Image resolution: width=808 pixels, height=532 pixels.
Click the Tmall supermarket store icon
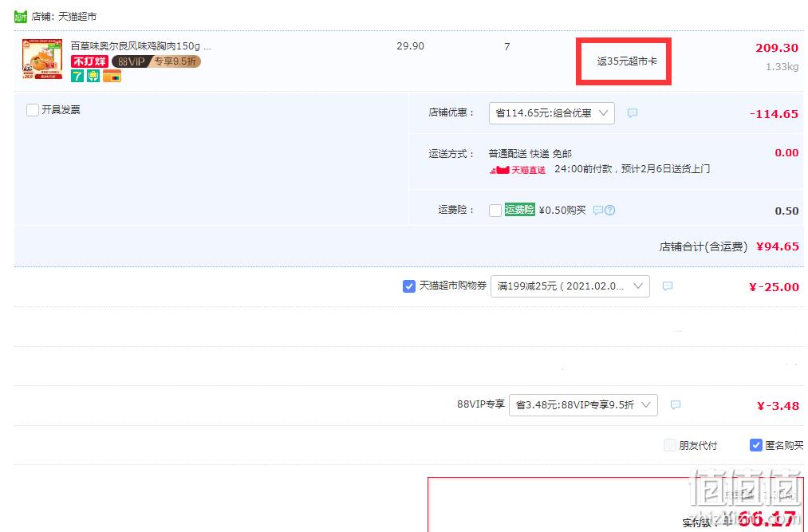[21, 17]
